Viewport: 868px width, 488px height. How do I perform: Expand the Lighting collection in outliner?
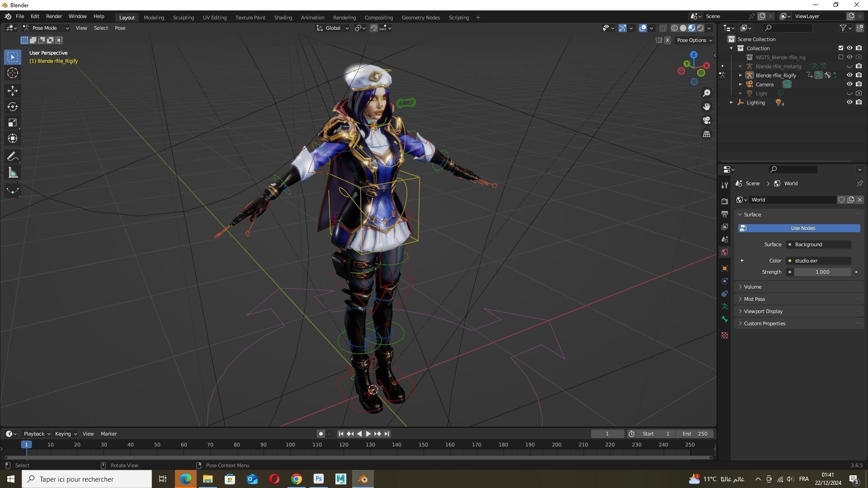pos(731,103)
